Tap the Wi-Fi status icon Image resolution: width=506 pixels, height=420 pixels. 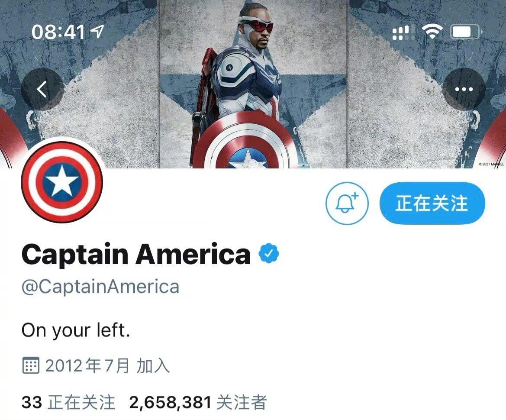pyautogui.click(x=432, y=32)
